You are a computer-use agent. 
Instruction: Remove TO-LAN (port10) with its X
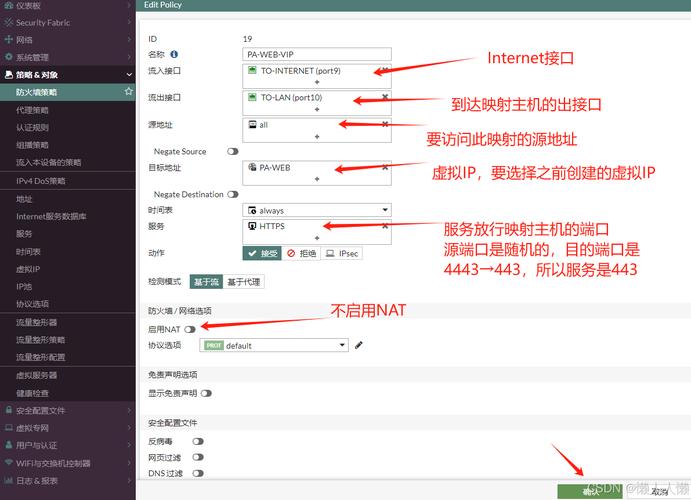click(385, 97)
